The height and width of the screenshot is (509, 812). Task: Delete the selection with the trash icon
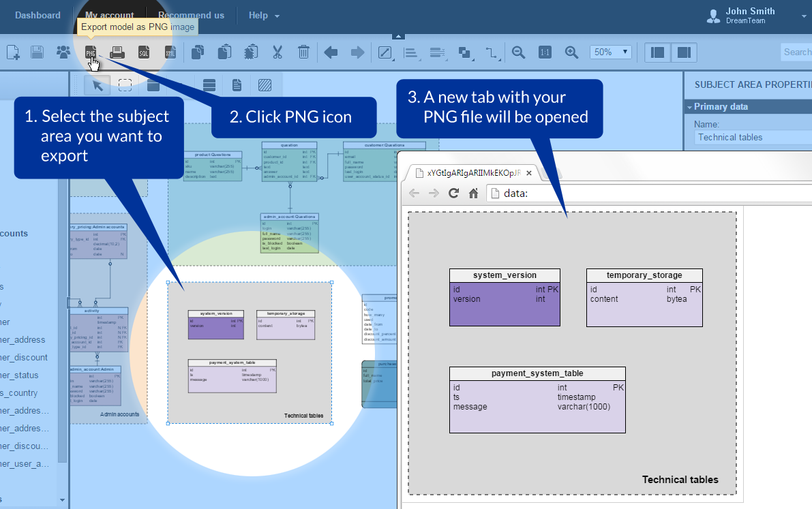click(x=303, y=52)
